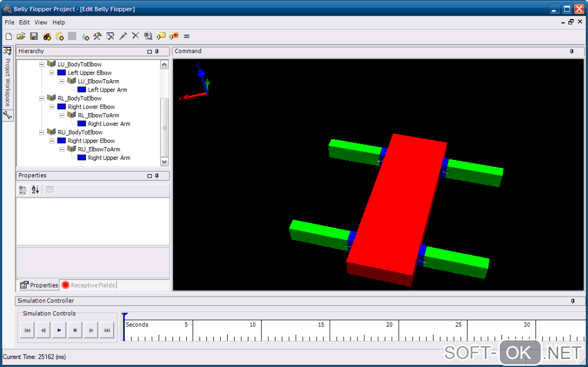Step the simulation forward one frame
588x367 pixels.
91,330
